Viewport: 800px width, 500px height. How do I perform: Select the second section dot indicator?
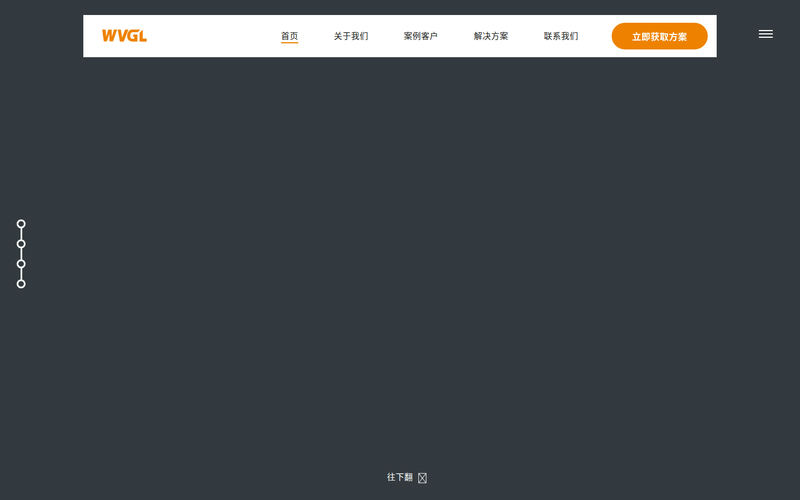click(21, 244)
